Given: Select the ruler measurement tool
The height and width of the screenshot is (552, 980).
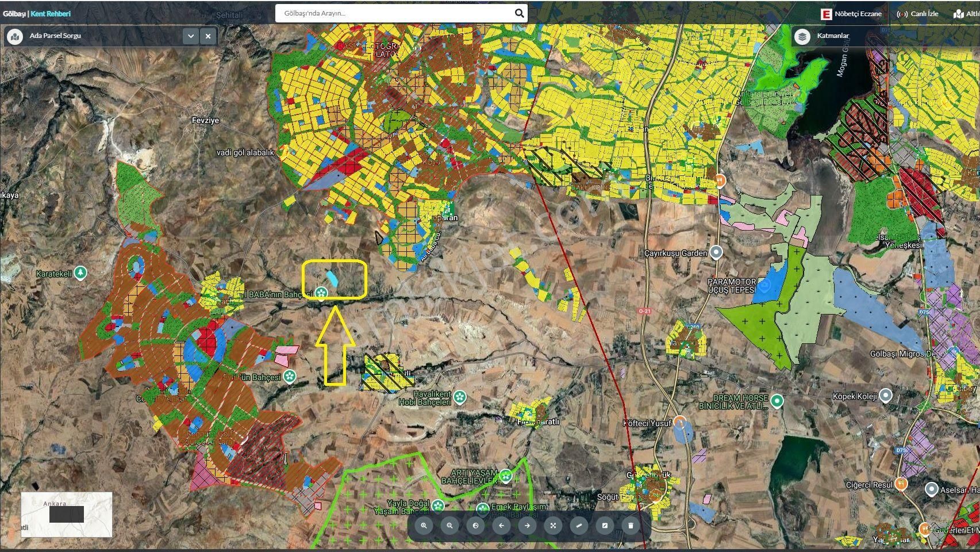Looking at the screenshot, I should tap(579, 526).
